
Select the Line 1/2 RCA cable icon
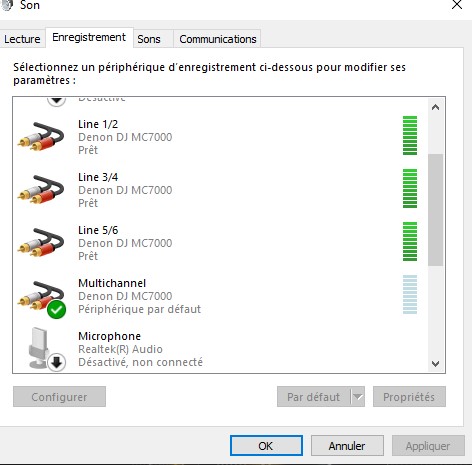(x=41, y=137)
